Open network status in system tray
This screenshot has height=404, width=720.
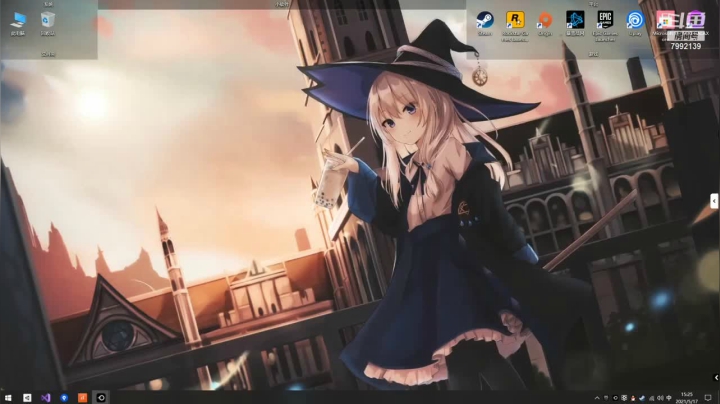(651, 398)
